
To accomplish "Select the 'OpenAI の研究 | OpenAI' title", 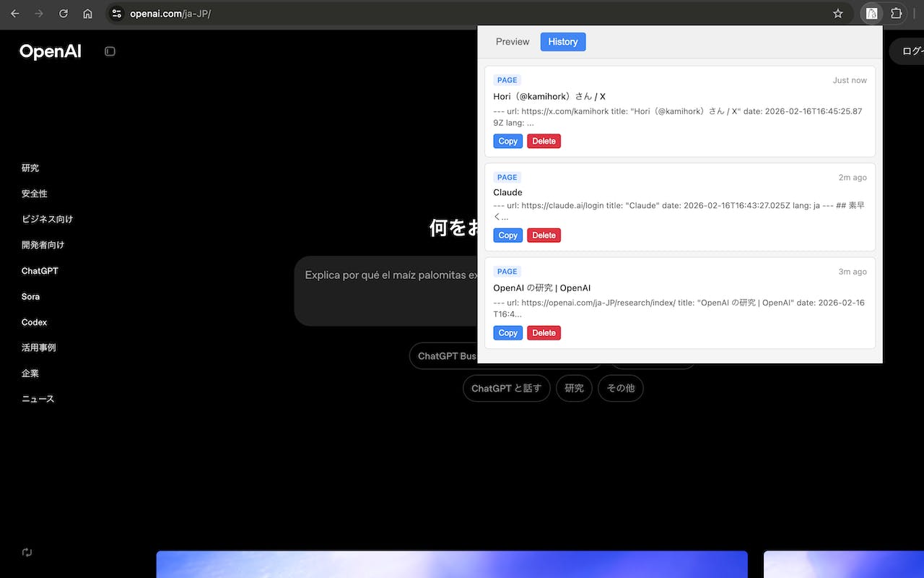I will click(542, 288).
